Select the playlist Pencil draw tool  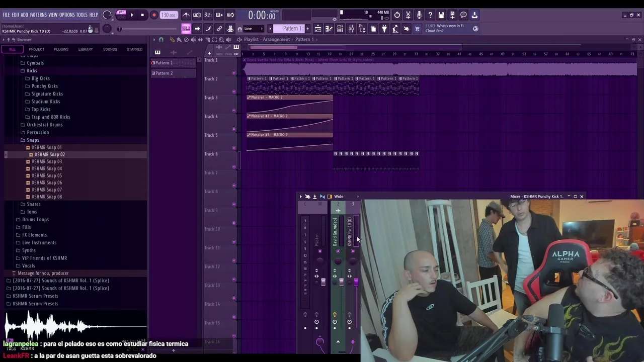coord(172,39)
